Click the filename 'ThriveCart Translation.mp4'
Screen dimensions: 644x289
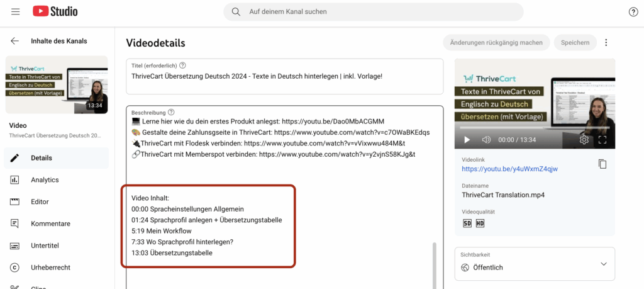[x=503, y=195]
